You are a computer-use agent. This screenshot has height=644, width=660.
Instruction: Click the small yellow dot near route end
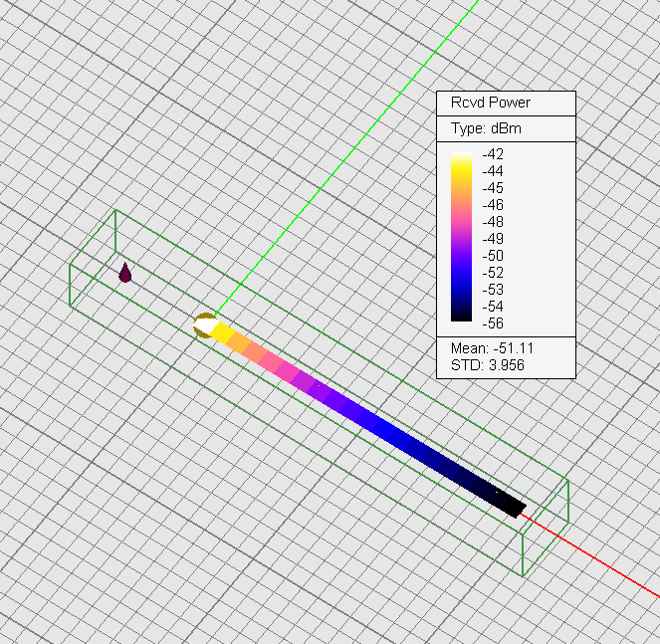497,492
